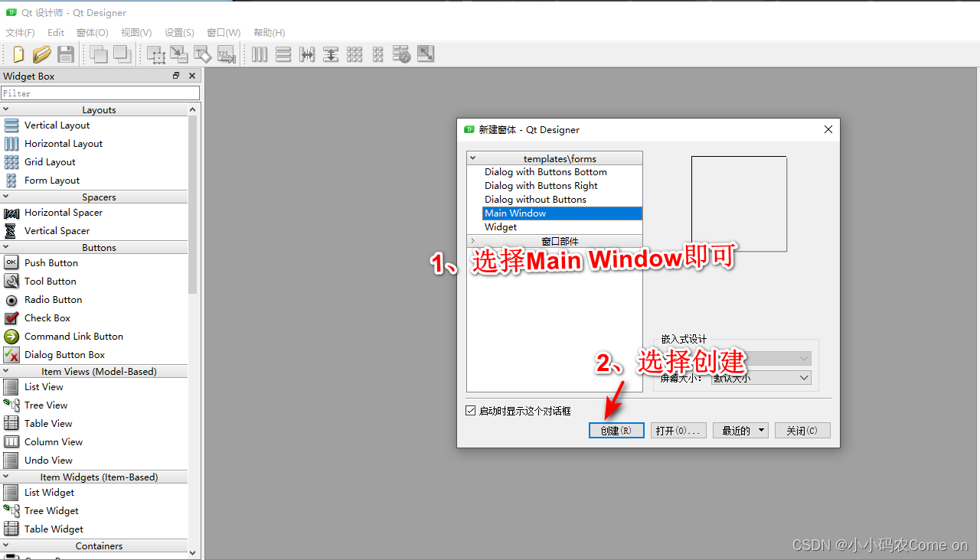Open the 窗体(O) menu

point(93,33)
